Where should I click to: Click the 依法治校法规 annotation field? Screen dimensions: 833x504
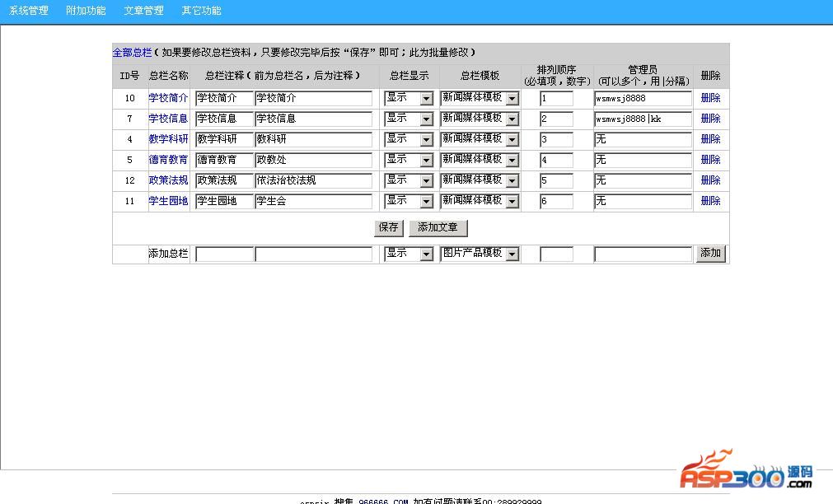tap(313, 180)
